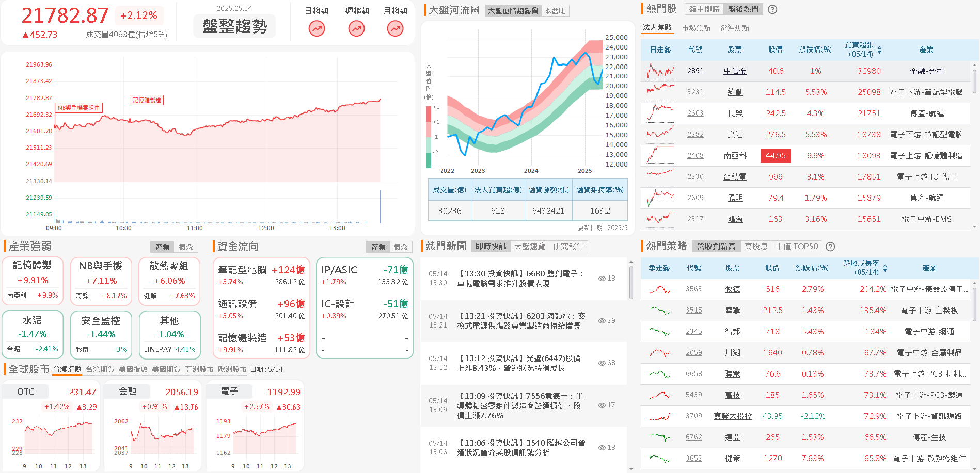Click the view-count eye icon for 7556意德士 news
This screenshot has width=980, height=473.
(x=602, y=405)
